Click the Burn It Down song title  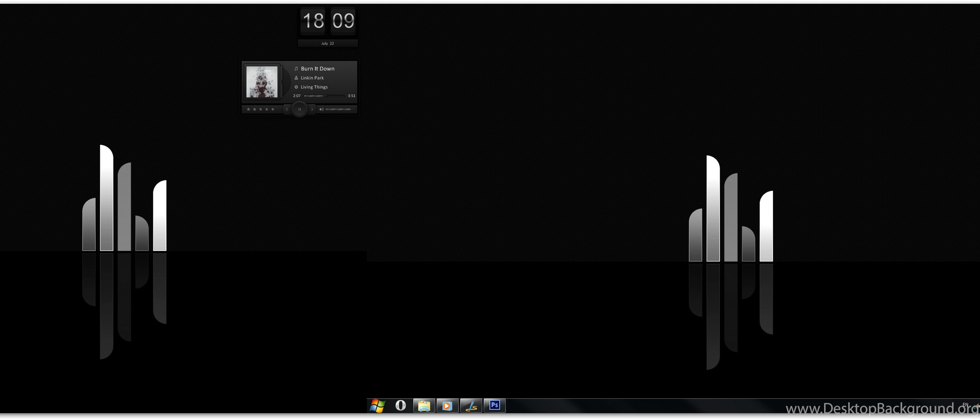point(317,68)
